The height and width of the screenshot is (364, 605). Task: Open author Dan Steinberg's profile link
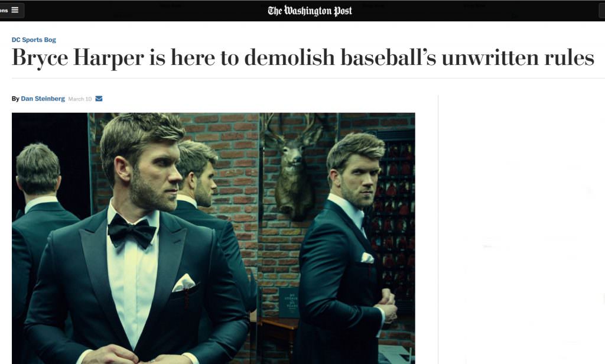(x=43, y=99)
